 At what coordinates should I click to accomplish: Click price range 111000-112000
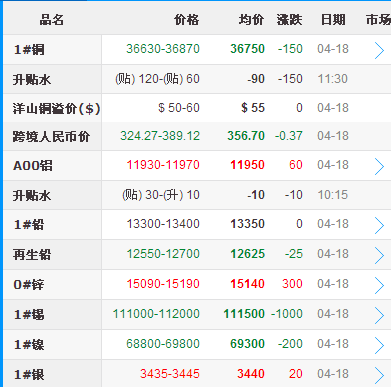tap(156, 314)
